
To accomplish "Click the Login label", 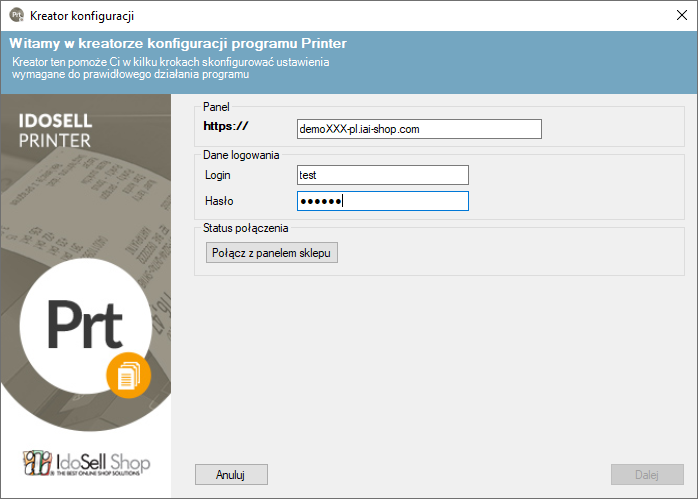I will click(217, 175).
